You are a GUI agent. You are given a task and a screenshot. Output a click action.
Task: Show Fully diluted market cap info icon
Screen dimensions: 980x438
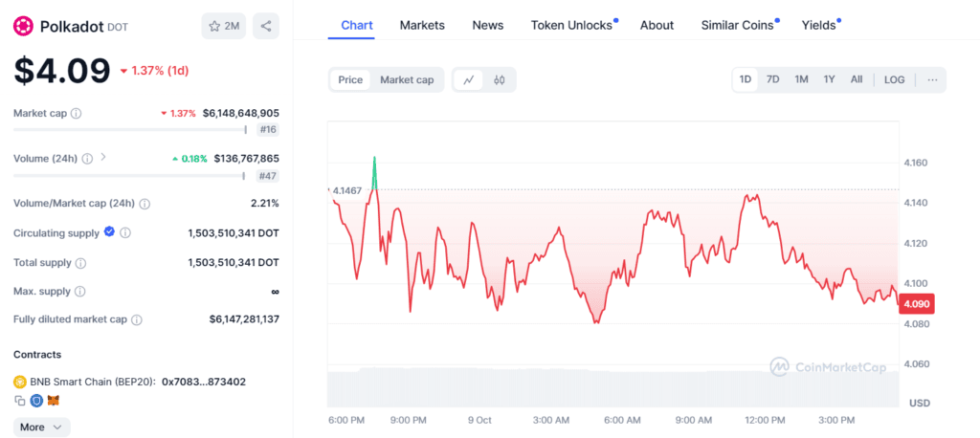136,320
